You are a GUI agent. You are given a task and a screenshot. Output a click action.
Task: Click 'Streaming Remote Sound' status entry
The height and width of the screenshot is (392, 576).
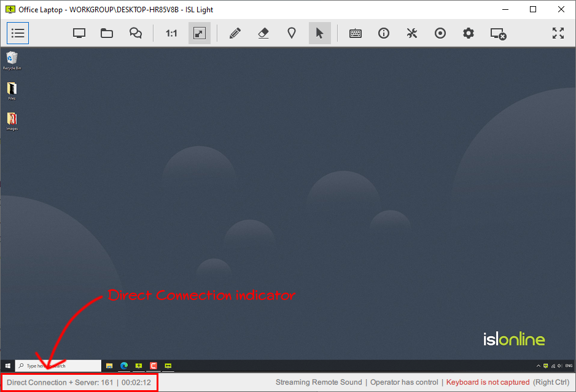point(319,382)
